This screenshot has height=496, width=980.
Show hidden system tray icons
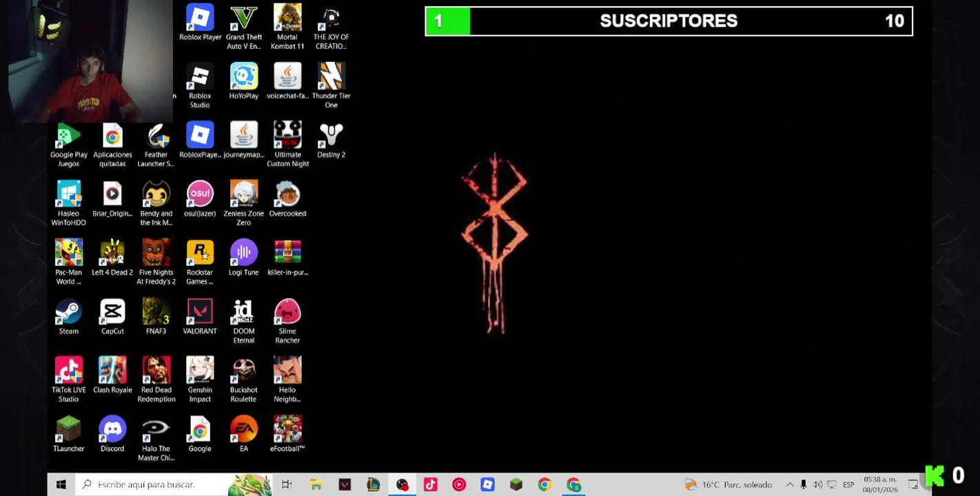[790, 484]
